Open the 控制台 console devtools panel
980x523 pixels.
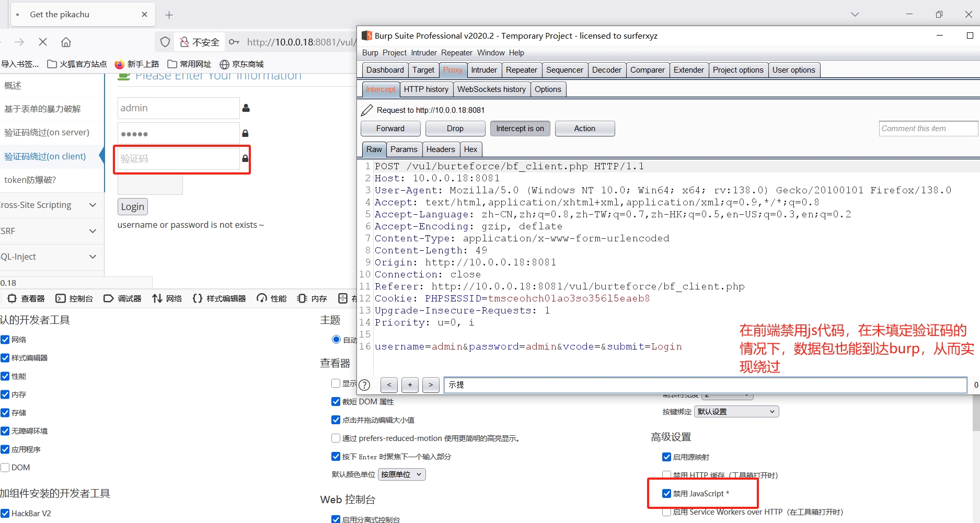coord(74,298)
